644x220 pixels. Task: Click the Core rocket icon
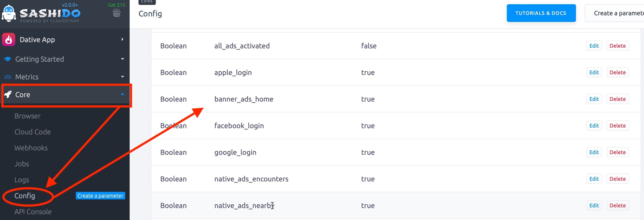[8, 95]
